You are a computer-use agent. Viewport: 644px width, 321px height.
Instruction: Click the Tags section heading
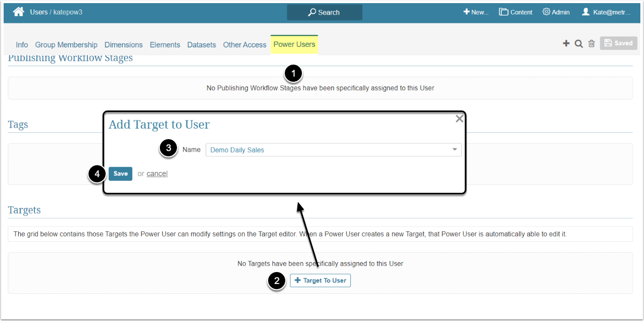coord(18,125)
